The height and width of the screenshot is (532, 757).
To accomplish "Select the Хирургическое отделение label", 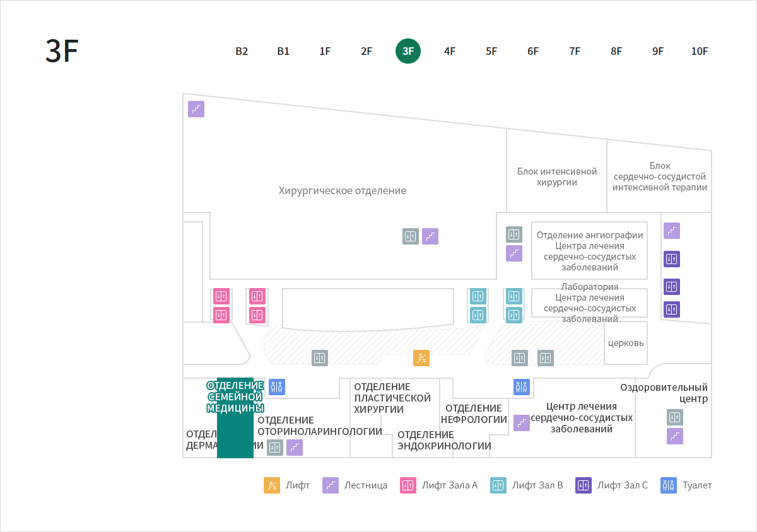I will tap(343, 190).
